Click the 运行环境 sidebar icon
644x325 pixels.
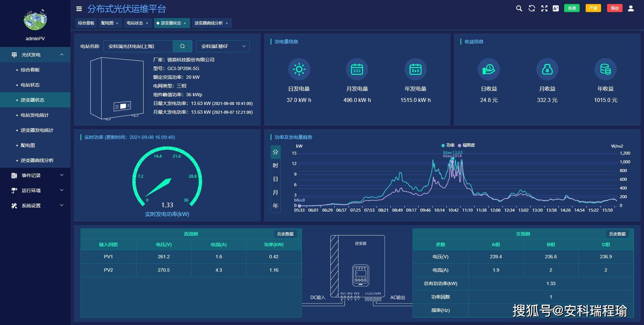[14, 191]
